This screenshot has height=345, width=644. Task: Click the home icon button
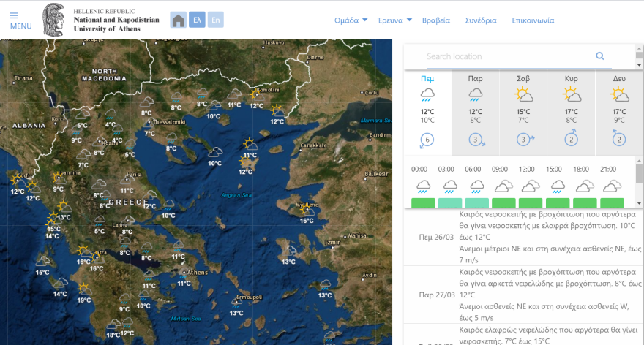(178, 20)
